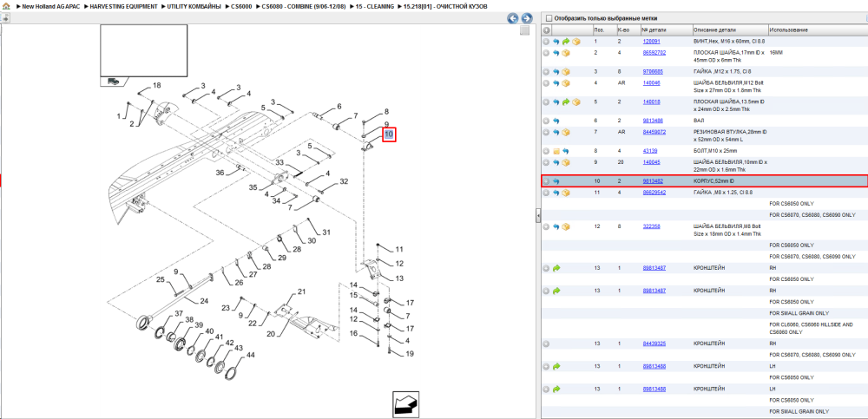Click the box icon for part 86629542
868x419 pixels.
coord(566,193)
